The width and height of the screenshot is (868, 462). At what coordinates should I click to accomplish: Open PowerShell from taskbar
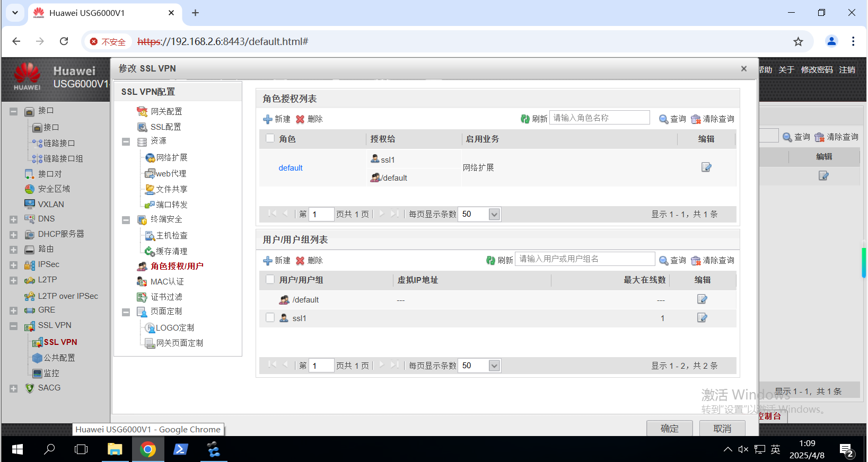tap(181, 449)
